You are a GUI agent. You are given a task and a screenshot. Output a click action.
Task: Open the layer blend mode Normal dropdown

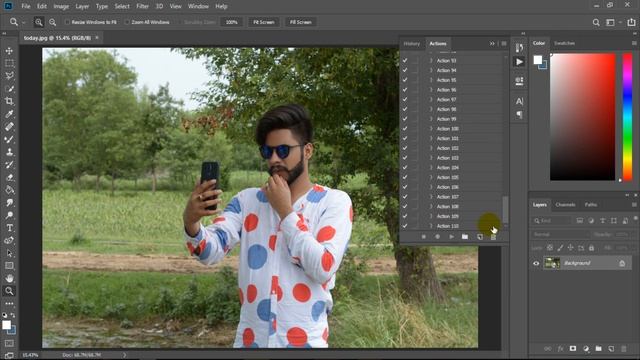coord(561,235)
